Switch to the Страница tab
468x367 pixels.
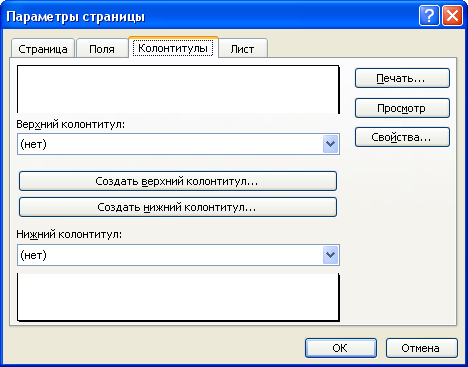click(x=43, y=49)
